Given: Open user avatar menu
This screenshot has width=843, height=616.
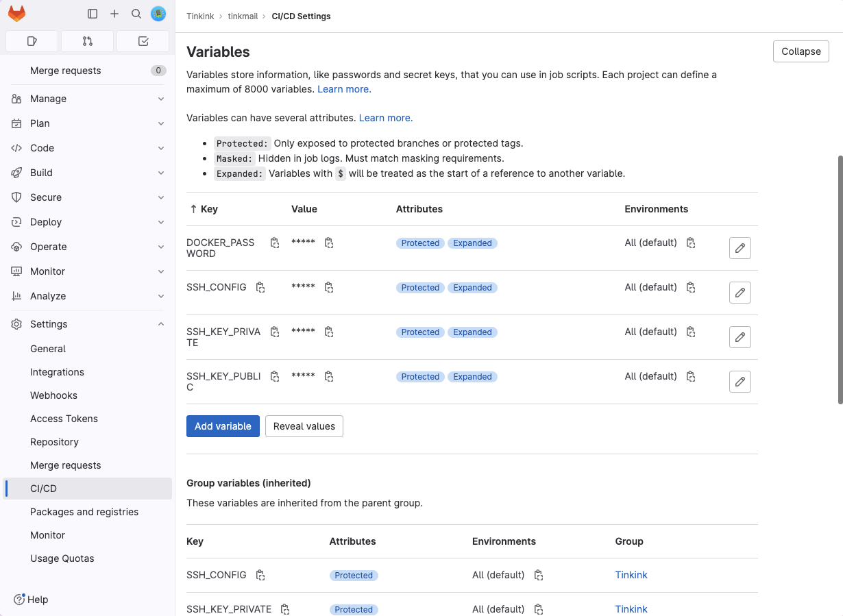Looking at the screenshot, I should (x=158, y=14).
